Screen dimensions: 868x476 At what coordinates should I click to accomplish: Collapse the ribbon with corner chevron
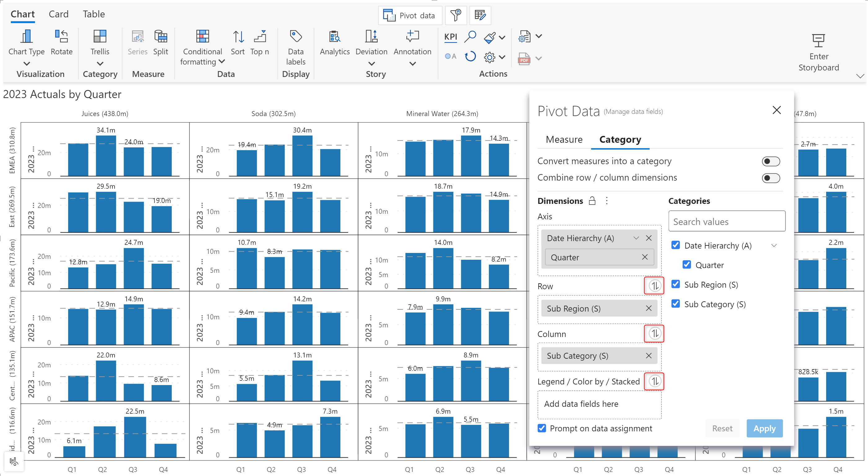click(x=860, y=76)
